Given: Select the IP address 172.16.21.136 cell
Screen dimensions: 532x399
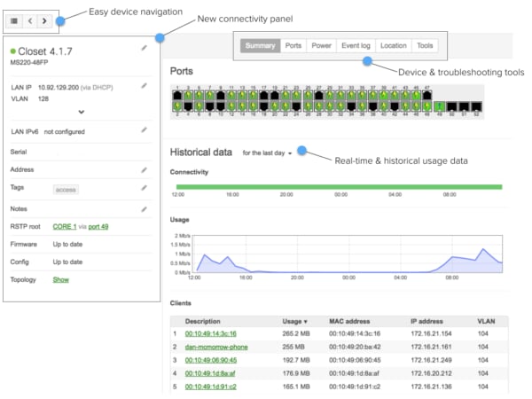Looking at the screenshot, I should click(x=431, y=387).
